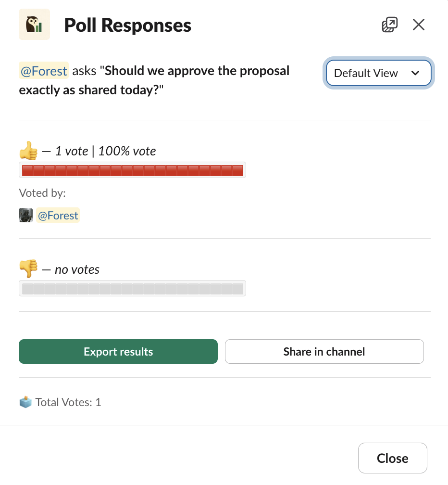This screenshot has height=485, width=448.
Task: Select Share in channel
Action: (324, 351)
